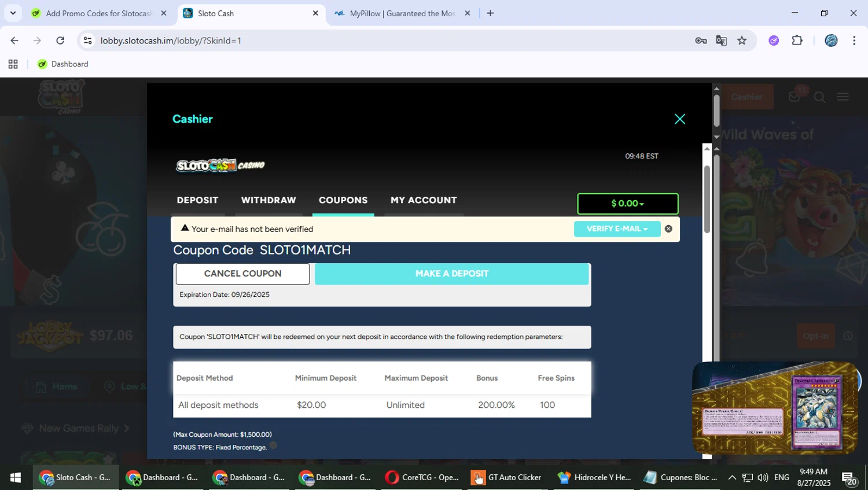Click the volume speaker tray icon

click(x=763, y=478)
